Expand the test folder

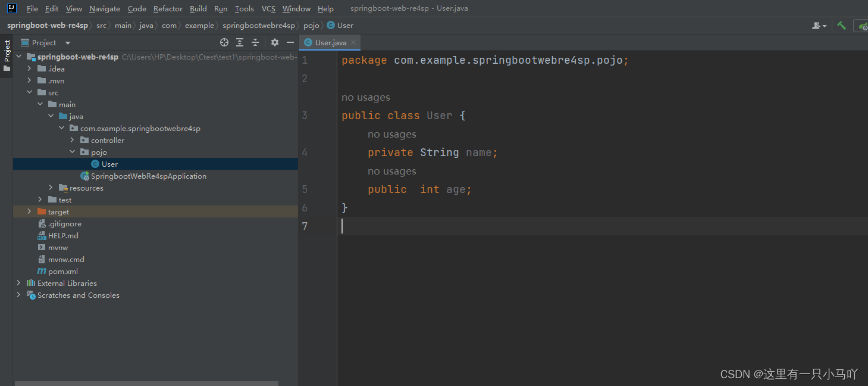tap(40, 200)
